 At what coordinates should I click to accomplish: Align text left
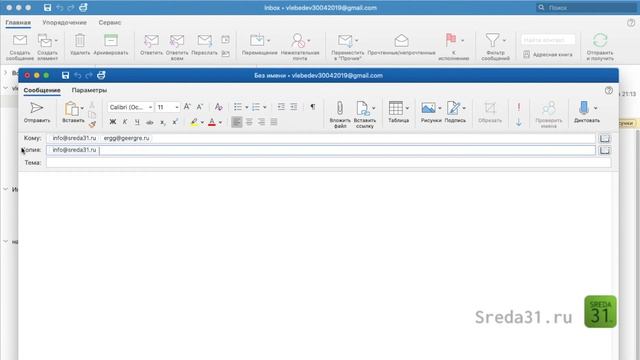pyautogui.click(x=237, y=122)
